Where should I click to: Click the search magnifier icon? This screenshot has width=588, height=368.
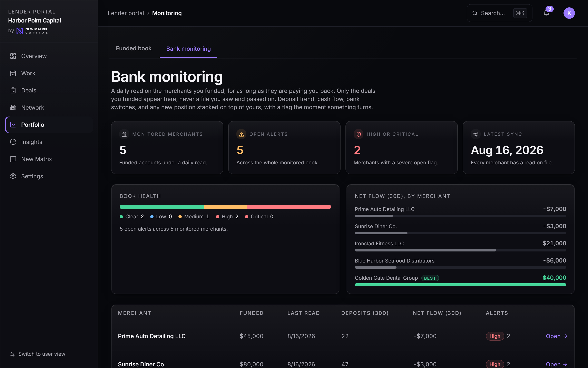click(475, 13)
